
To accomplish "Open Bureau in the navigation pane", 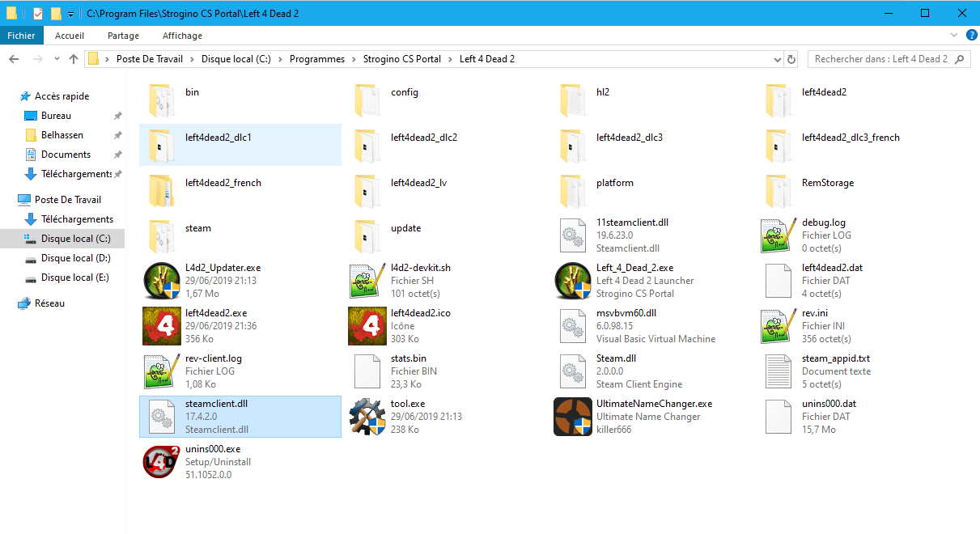I will 56,116.
